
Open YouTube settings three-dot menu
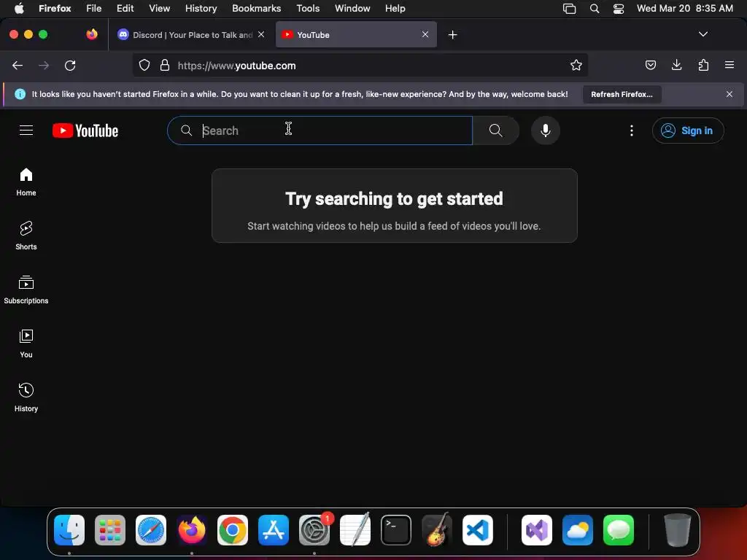click(632, 131)
